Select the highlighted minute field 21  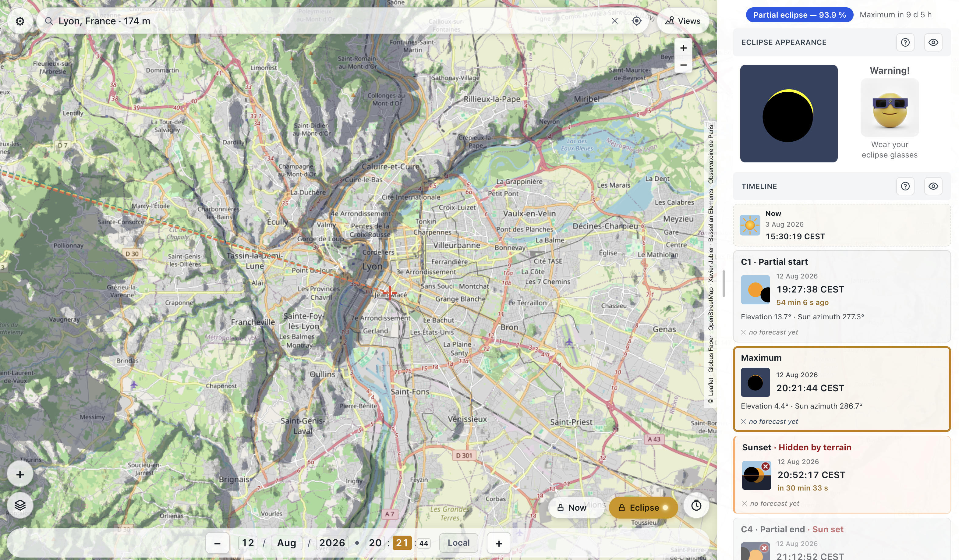402,543
